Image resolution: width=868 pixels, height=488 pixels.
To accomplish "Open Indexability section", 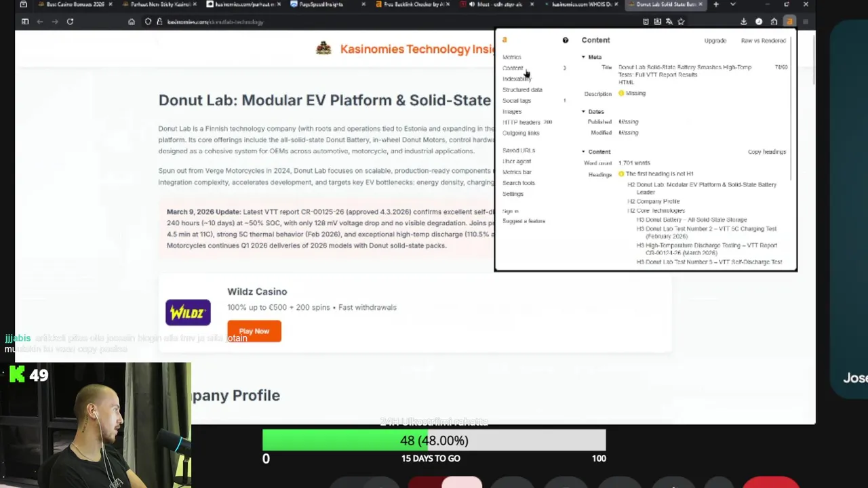I will [x=517, y=79].
